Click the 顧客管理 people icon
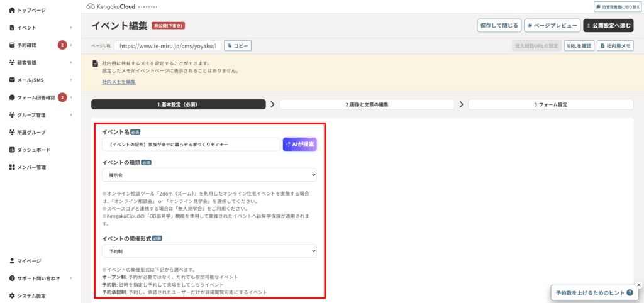The width and height of the screenshot is (644, 303). pos(12,63)
